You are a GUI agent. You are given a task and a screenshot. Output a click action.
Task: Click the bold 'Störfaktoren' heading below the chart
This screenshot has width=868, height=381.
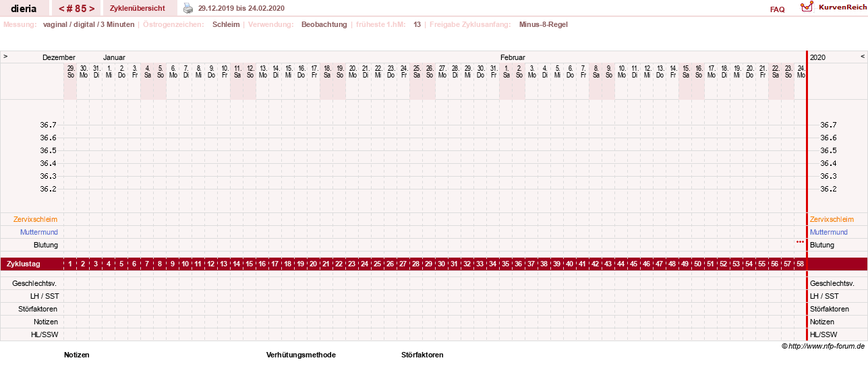tap(422, 355)
